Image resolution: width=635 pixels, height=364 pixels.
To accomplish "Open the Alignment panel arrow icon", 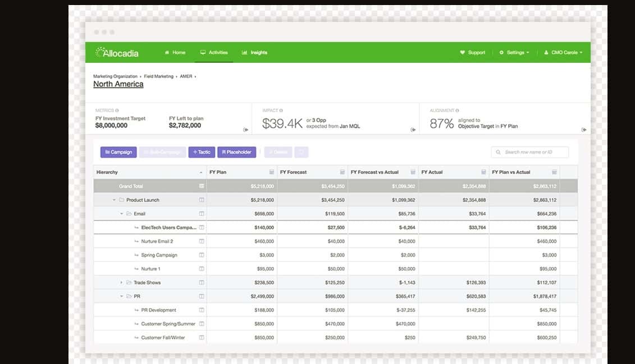I will (584, 130).
